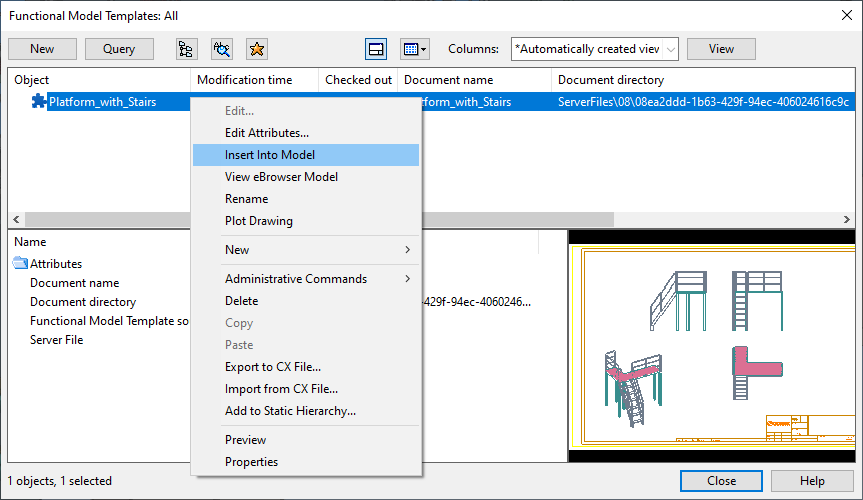The width and height of the screenshot is (863, 500).
Task: Click the Platform_with_Stairs puzzle piece icon
Action: coord(39,102)
